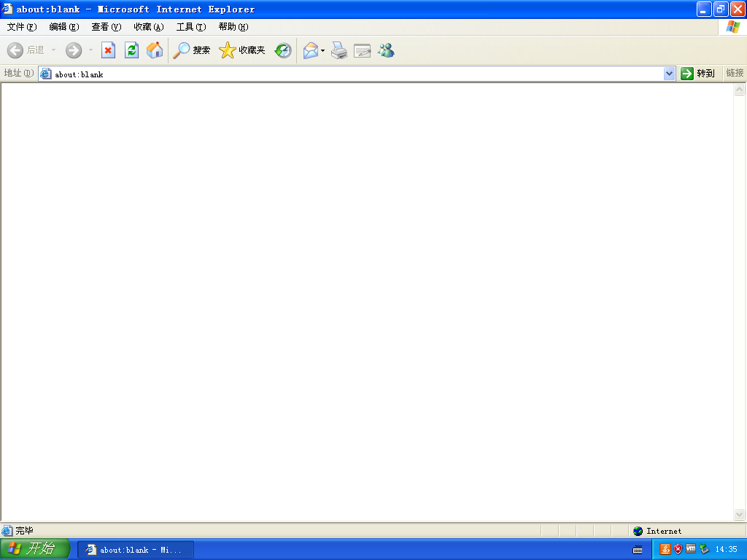Click the orange tray icon
This screenshot has height=560, width=747.
pyautogui.click(x=665, y=550)
